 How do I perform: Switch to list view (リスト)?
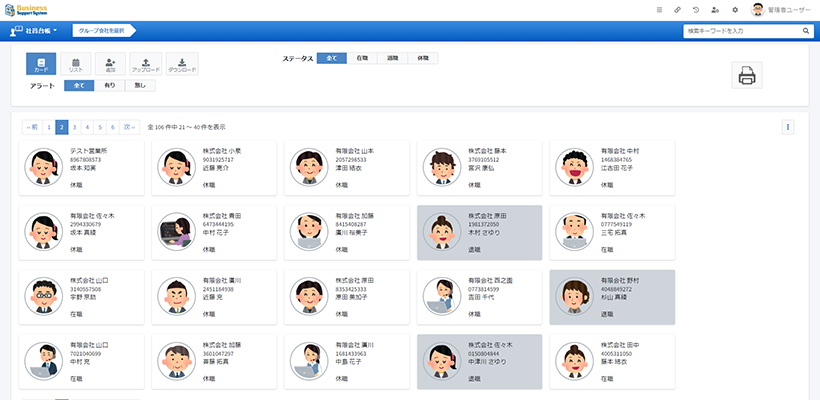[x=76, y=64]
